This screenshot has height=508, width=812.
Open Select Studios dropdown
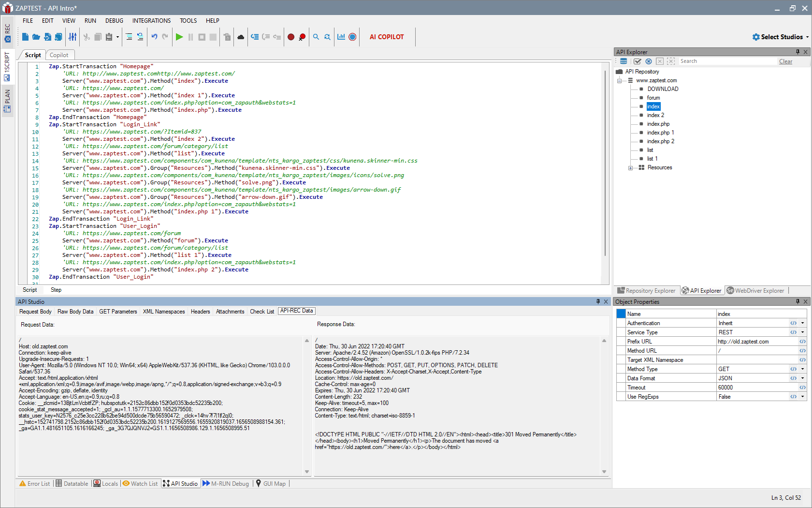pos(780,37)
